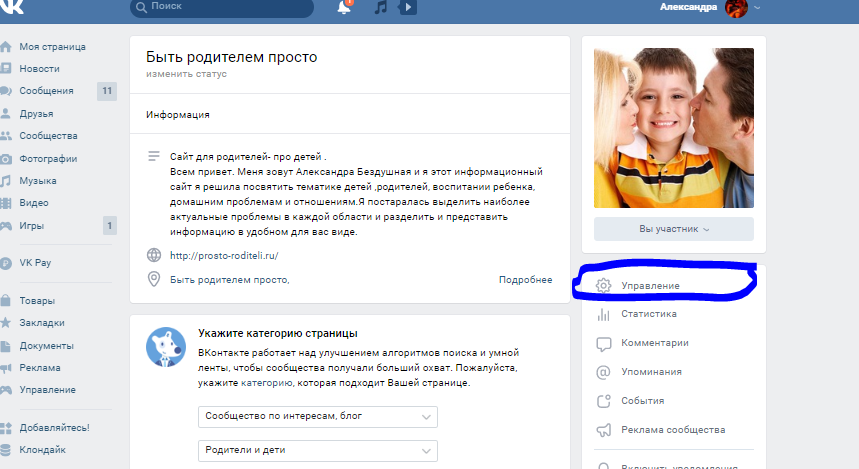
Task: Click the megaphone icon beside Реклама сообщества
Action: [603, 430]
